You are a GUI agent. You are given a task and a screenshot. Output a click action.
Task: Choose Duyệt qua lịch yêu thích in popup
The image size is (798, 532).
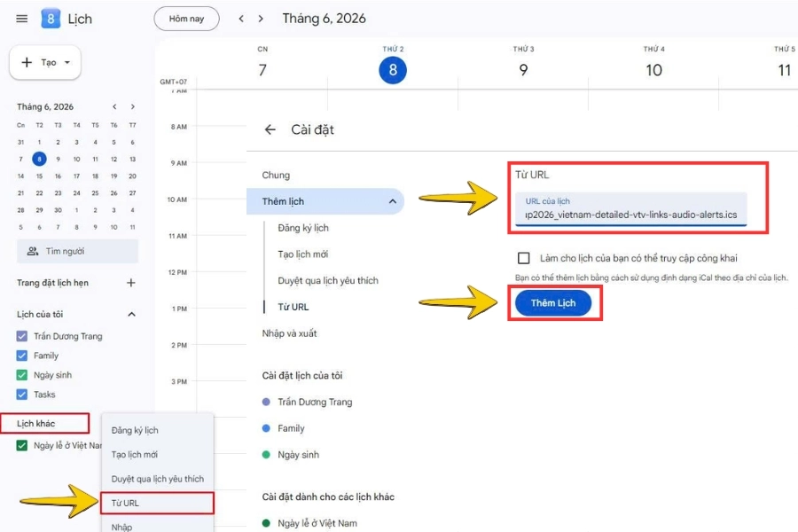pos(158,479)
